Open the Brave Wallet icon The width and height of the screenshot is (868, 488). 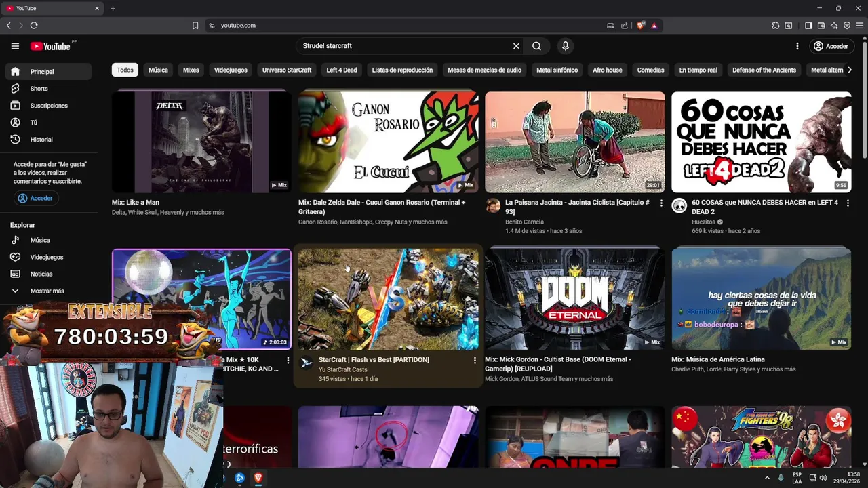pyautogui.click(x=821, y=26)
